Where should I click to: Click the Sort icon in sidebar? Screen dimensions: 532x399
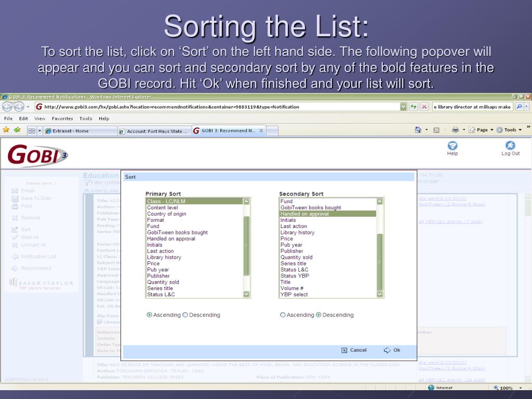(x=15, y=230)
